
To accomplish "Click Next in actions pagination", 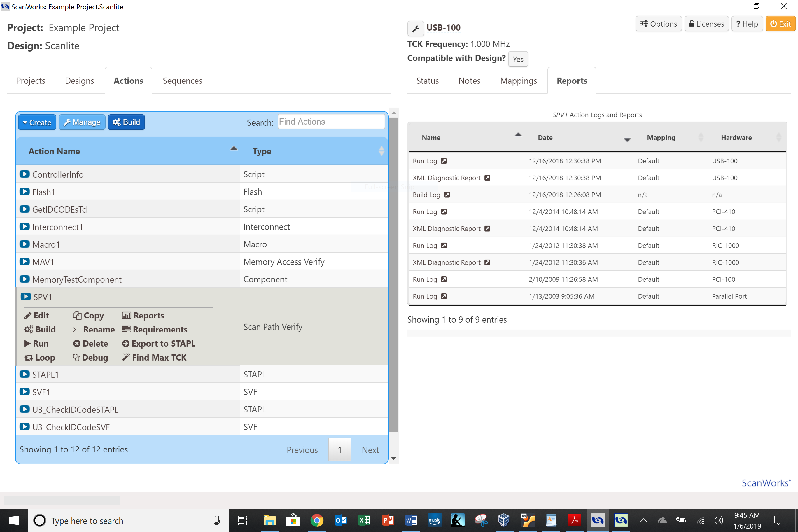I will click(370, 450).
